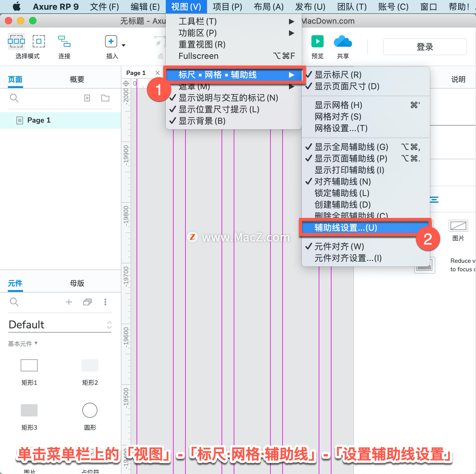Search widgets with the magnifier icon
Image resolution: width=476 pixels, height=474 pixels.
click(x=14, y=302)
